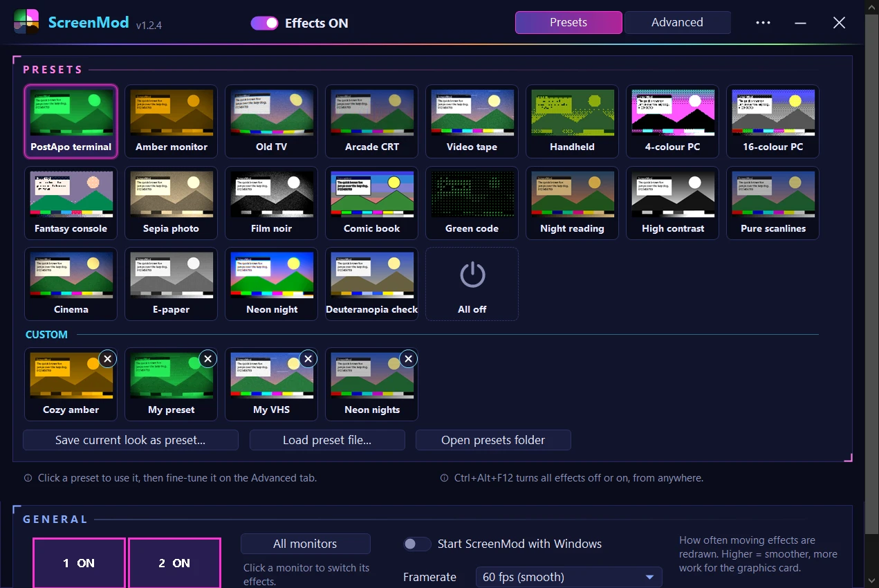Image resolution: width=879 pixels, height=588 pixels.
Task: Remove the My preset custom preset
Action: click(x=207, y=358)
